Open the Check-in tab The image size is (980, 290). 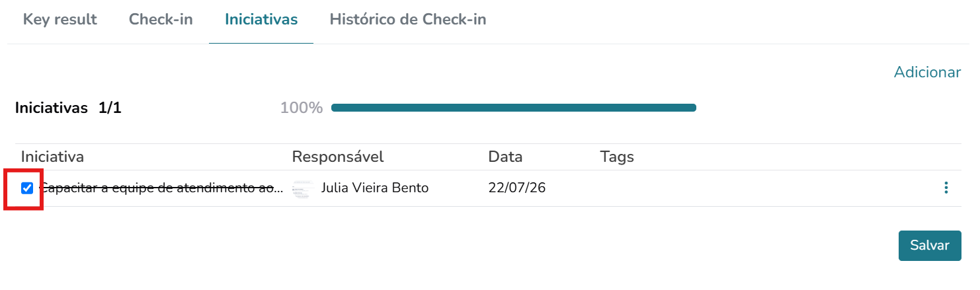click(x=161, y=20)
